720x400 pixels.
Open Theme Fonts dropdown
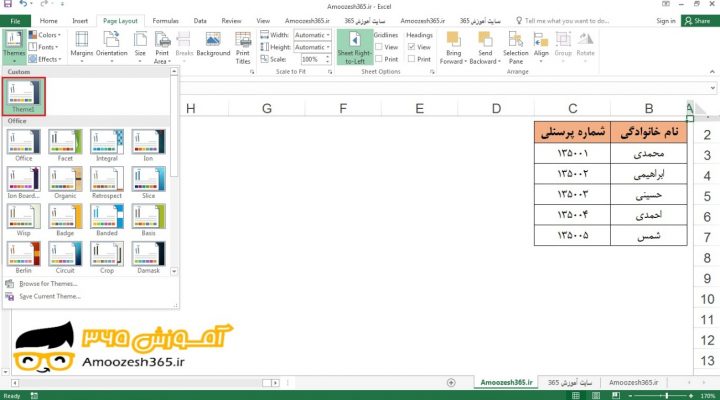click(44, 47)
